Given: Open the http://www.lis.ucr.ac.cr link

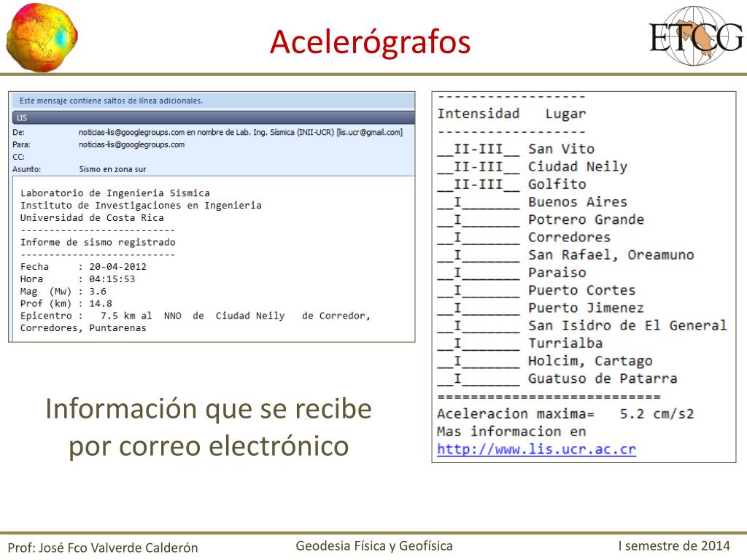Looking at the screenshot, I should coord(536,449).
